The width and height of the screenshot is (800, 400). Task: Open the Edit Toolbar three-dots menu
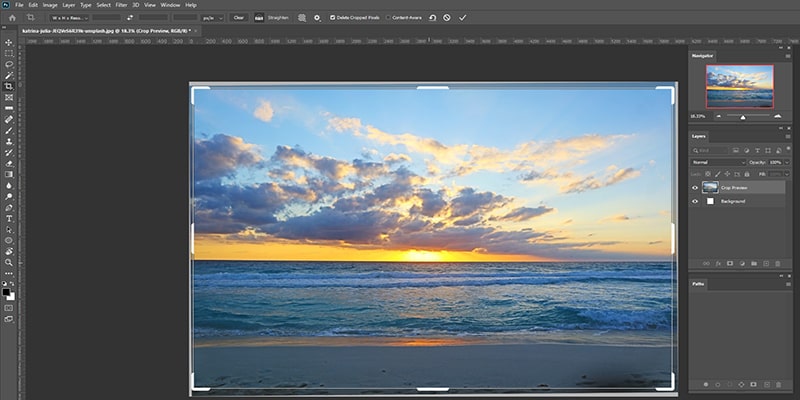9,274
